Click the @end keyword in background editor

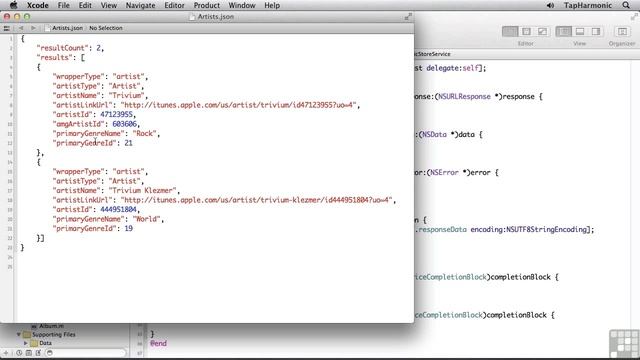pos(158,343)
